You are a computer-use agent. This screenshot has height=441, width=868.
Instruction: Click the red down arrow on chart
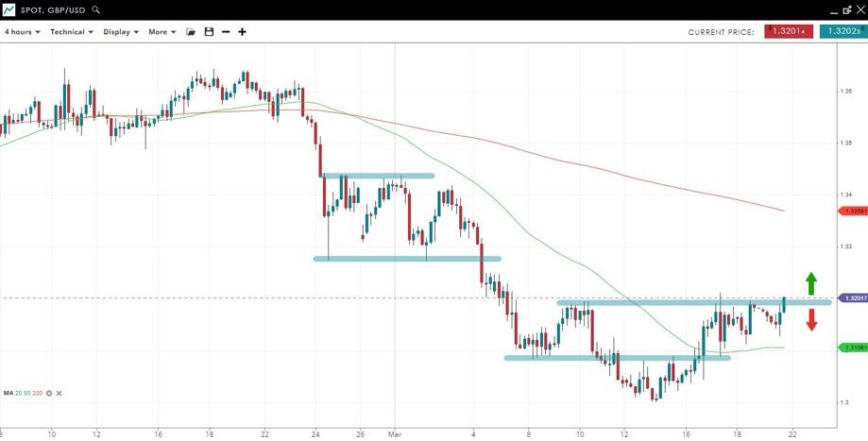tap(810, 321)
